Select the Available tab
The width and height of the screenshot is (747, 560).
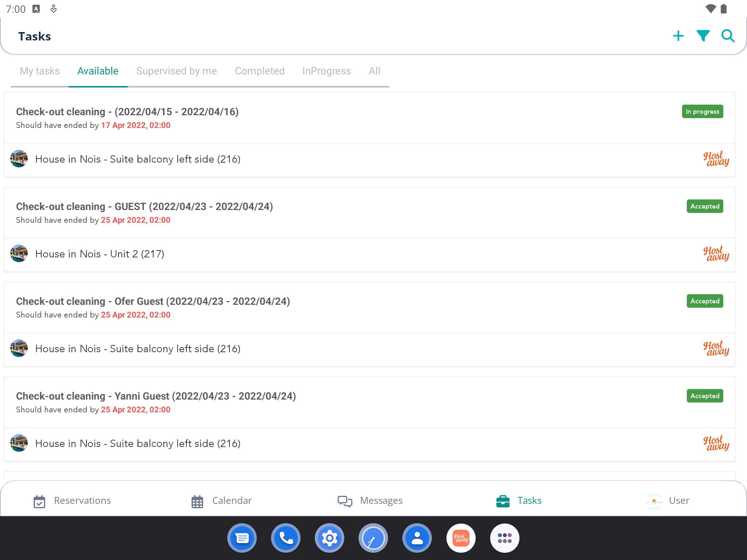(x=98, y=71)
